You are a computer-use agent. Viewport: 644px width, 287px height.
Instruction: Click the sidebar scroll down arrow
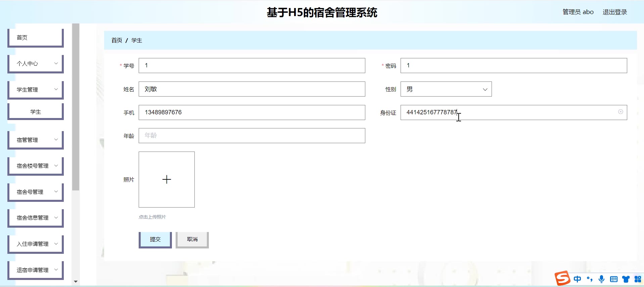click(76, 282)
